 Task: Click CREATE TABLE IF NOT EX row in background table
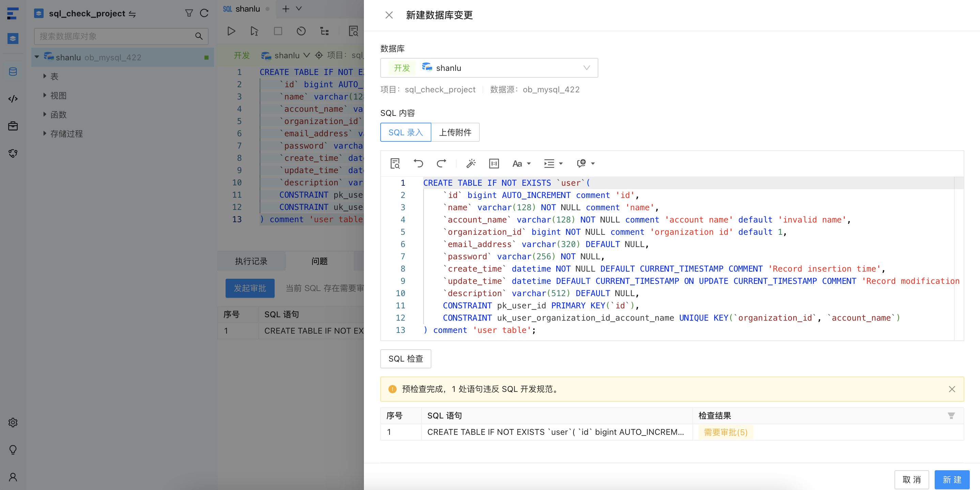291,331
